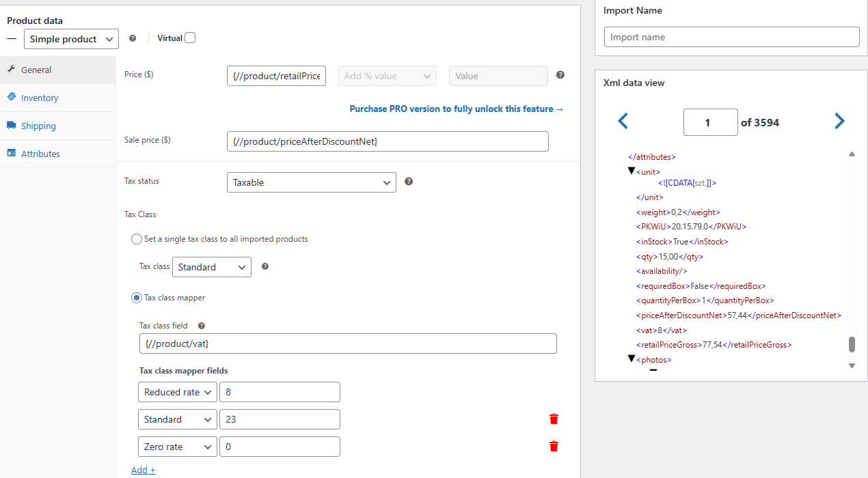Screen dimensions: 868x478
Task: Focus the Price field with retailPrice
Action: click(276, 76)
